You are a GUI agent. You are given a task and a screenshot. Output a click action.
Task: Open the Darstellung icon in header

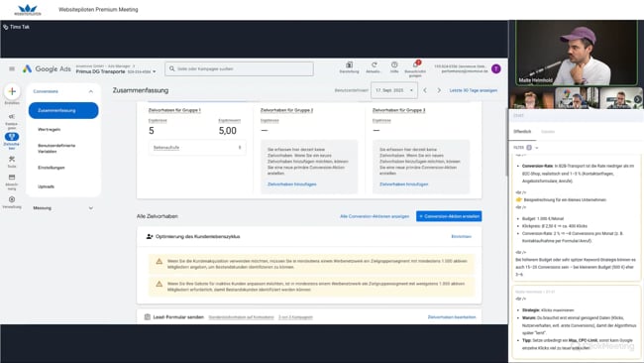pyautogui.click(x=349, y=64)
